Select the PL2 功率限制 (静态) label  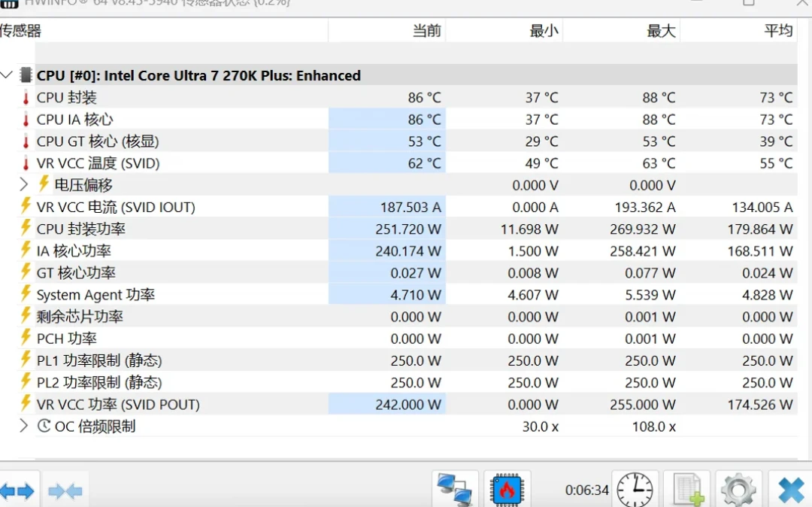(x=99, y=382)
